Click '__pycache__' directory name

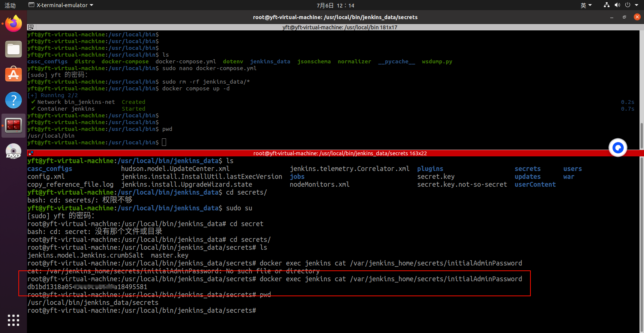click(x=397, y=61)
